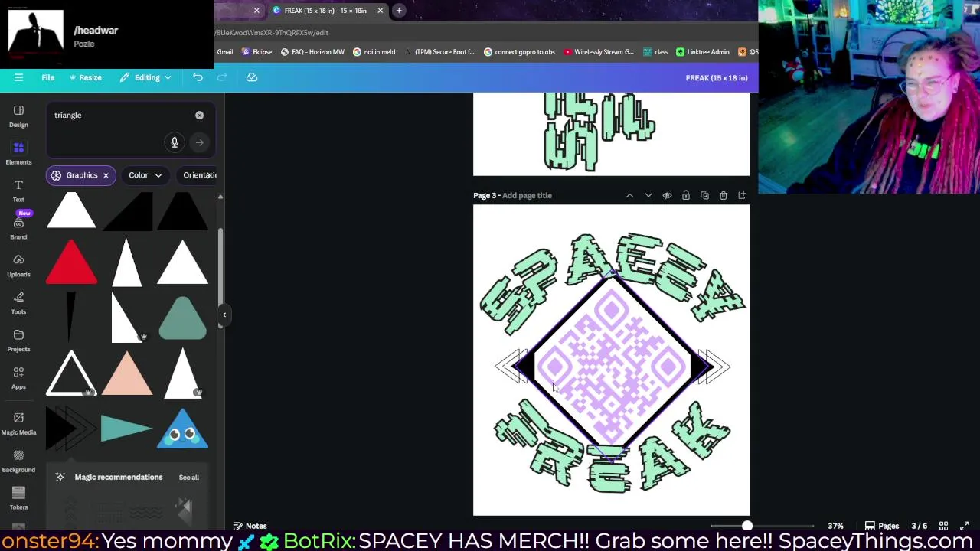Open the connect gopro to obs bookmark
The height and width of the screenshot is (551, 980).
(519, 52)
